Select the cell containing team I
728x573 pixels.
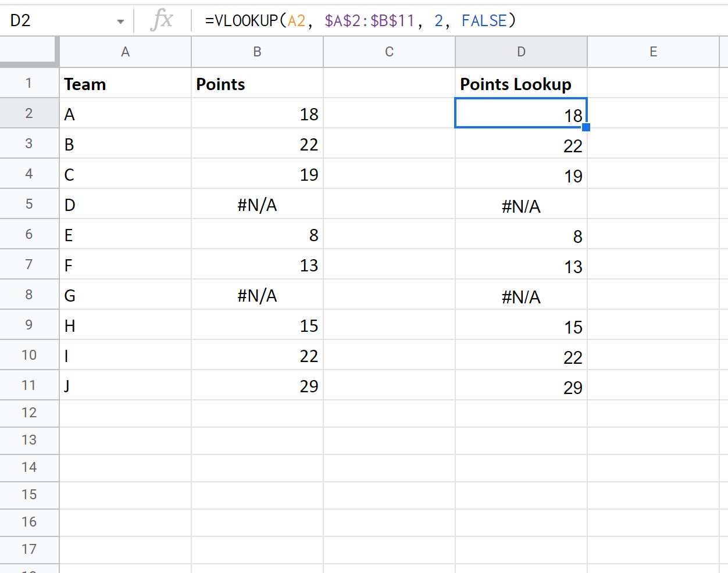tap(125, 355)
